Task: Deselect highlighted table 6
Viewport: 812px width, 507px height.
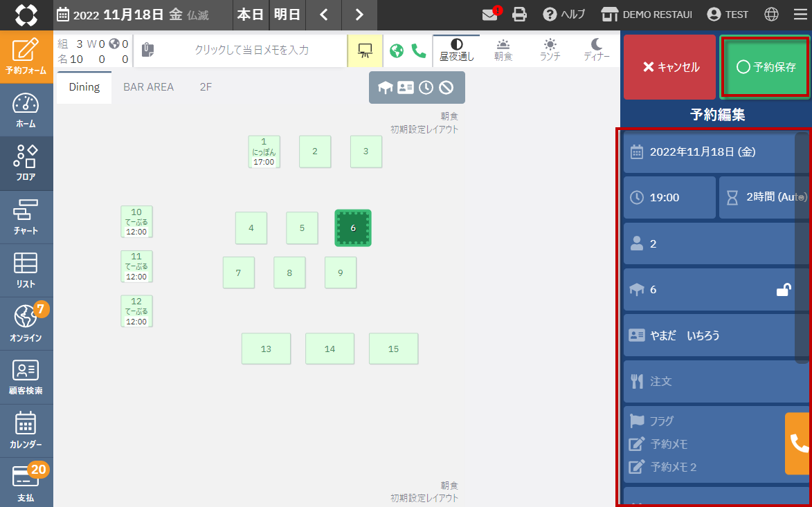Action: click(x=353, y=228)
